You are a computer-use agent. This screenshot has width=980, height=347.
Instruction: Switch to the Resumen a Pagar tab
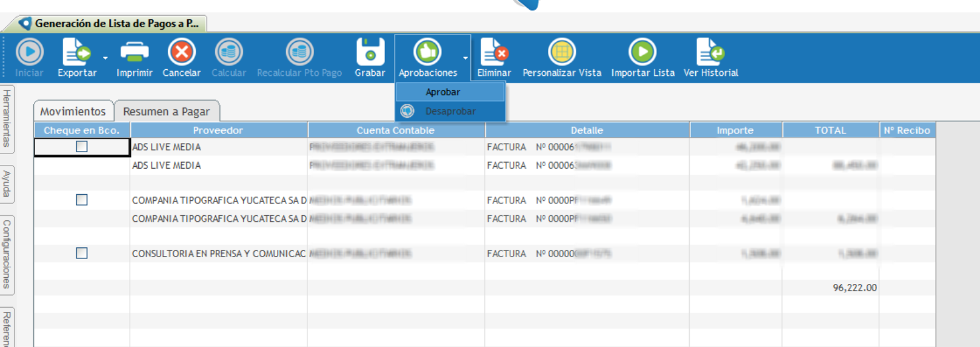167,112
